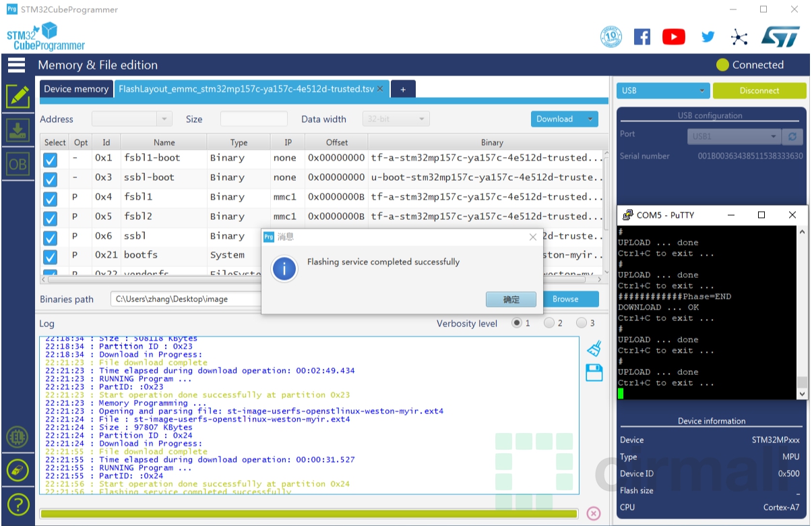This screenshot has height=526, width=812.
Task: Switch to Device memory tab
Action: coord(76,89)
